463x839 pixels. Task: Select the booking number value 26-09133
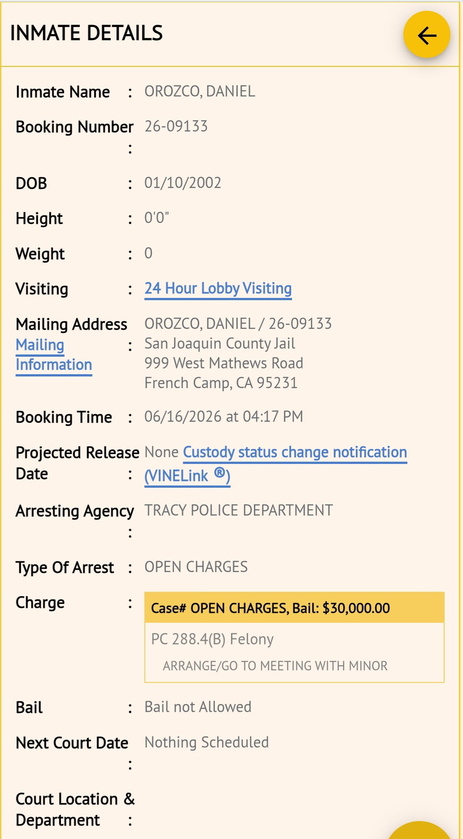[176, 126]
